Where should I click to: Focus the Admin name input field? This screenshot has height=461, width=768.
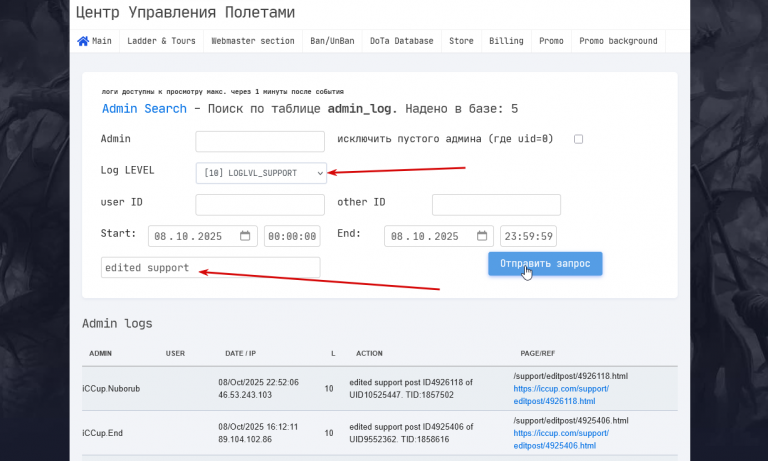pyautogui.click(x=260, y=142)
